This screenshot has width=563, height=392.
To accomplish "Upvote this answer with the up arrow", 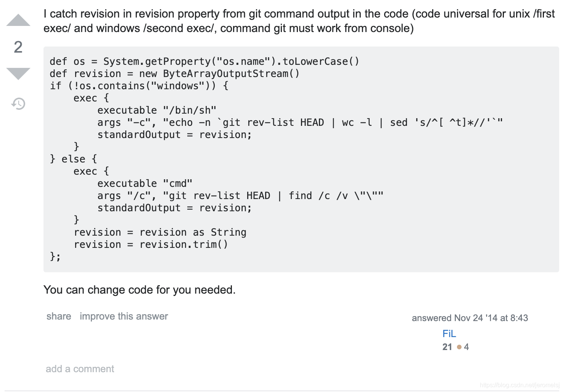I will point(18,20).
